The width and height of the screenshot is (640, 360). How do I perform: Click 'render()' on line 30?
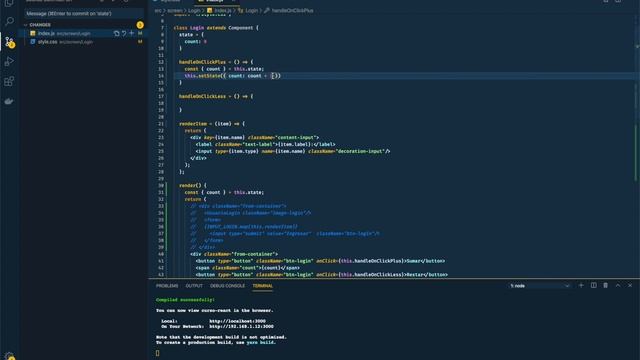click(x=190, y=185)
